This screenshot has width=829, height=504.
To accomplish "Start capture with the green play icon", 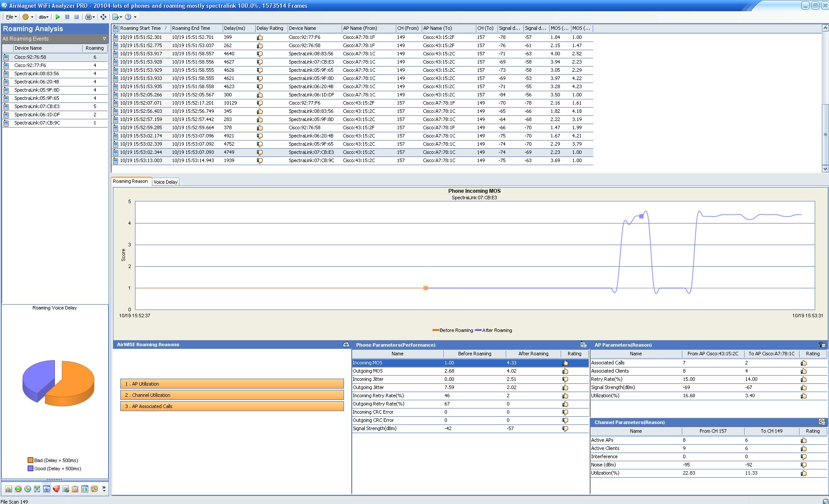I will click(58, 17).
